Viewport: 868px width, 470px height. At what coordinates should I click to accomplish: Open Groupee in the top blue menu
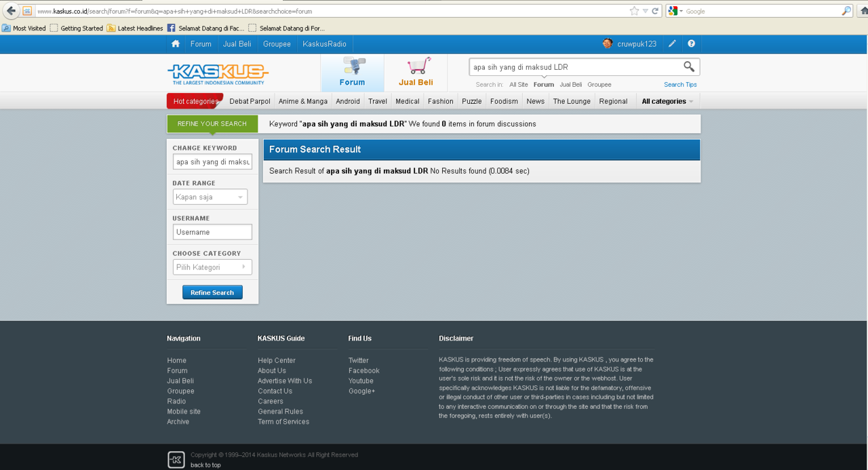[277, 43]
